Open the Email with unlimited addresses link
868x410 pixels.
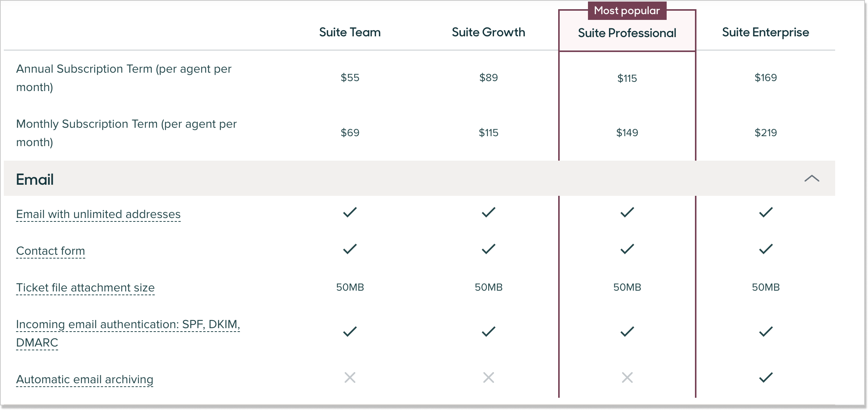pos(98,214)
